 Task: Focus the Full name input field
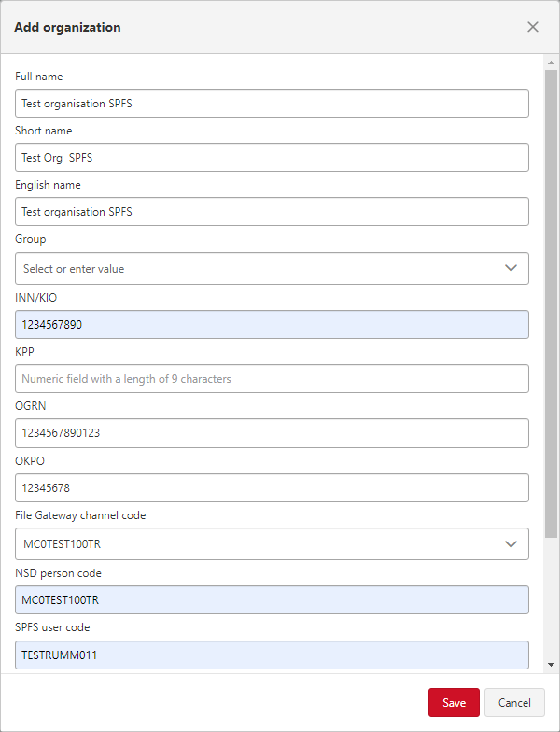pyautogui.click(x=273, y=103)
